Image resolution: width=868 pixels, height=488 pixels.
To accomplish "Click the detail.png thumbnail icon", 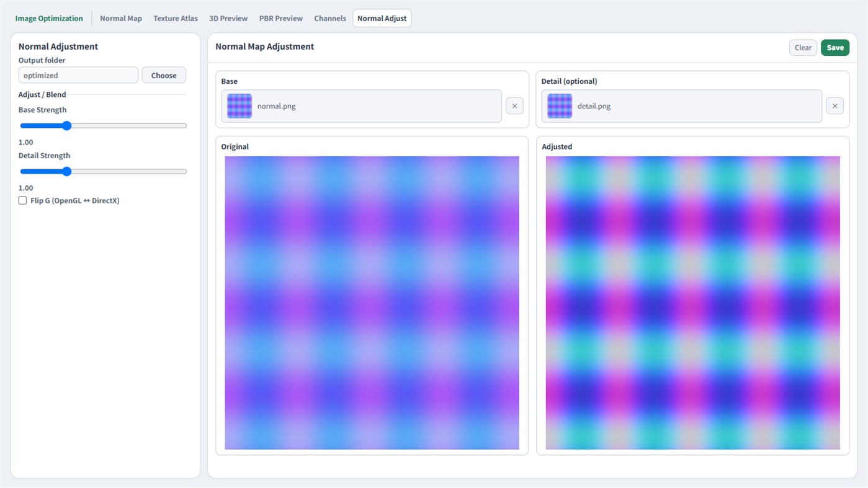I will tap(560, 106).
